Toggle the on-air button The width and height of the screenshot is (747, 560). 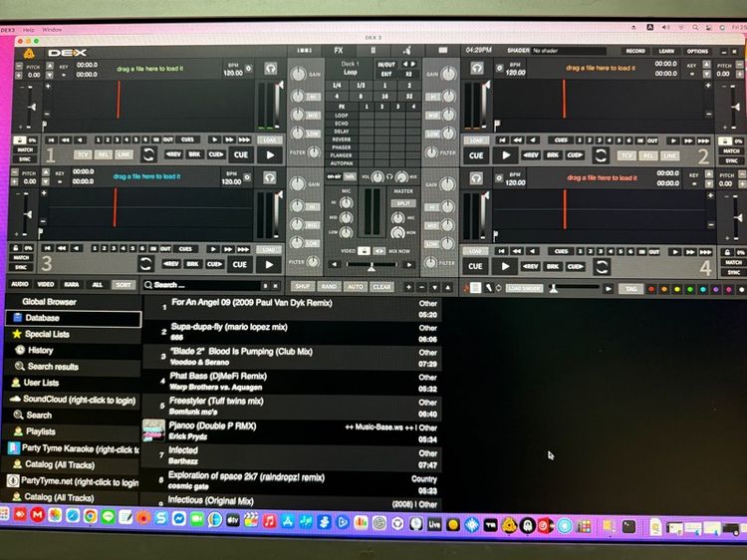click(334, 176)
